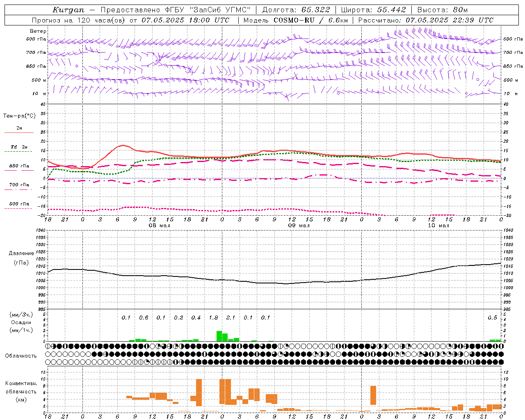Click the "0.6" three-hour precipitation value
This screenshot has width=525, height=420.
144,318
